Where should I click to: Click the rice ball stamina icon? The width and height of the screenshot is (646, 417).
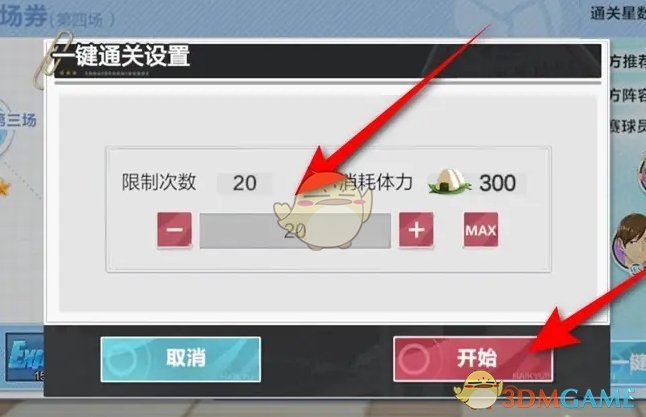[x=450, y=182]
